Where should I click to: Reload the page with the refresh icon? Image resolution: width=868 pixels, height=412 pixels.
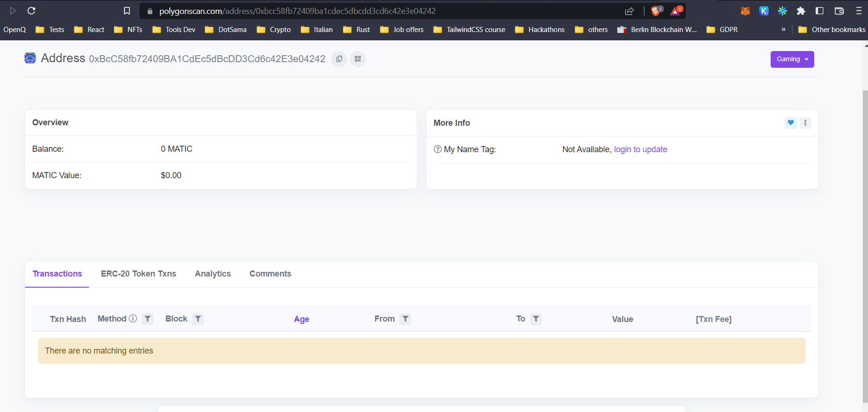click(x=32, y=11)
